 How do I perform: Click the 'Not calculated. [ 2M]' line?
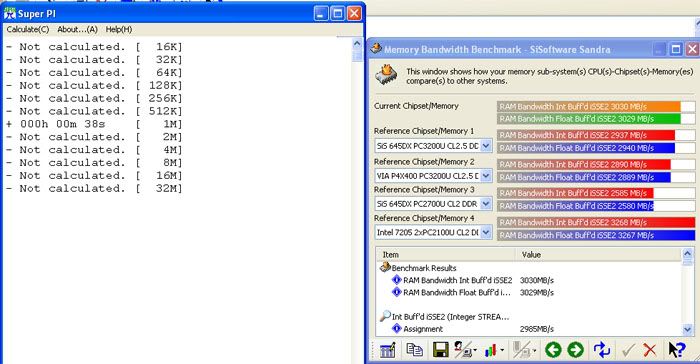tap(94, 137)
